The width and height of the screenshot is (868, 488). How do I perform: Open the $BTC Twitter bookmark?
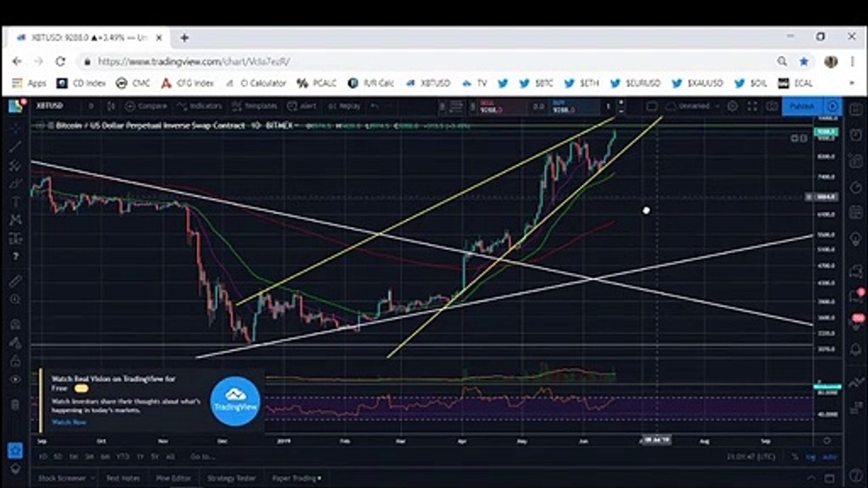point(536,83)
